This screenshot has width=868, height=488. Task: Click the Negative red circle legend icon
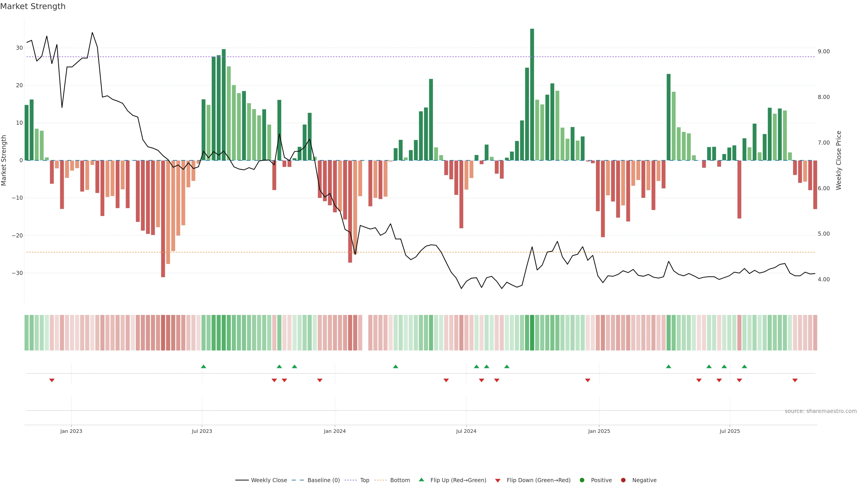click(x=623, y=480)
